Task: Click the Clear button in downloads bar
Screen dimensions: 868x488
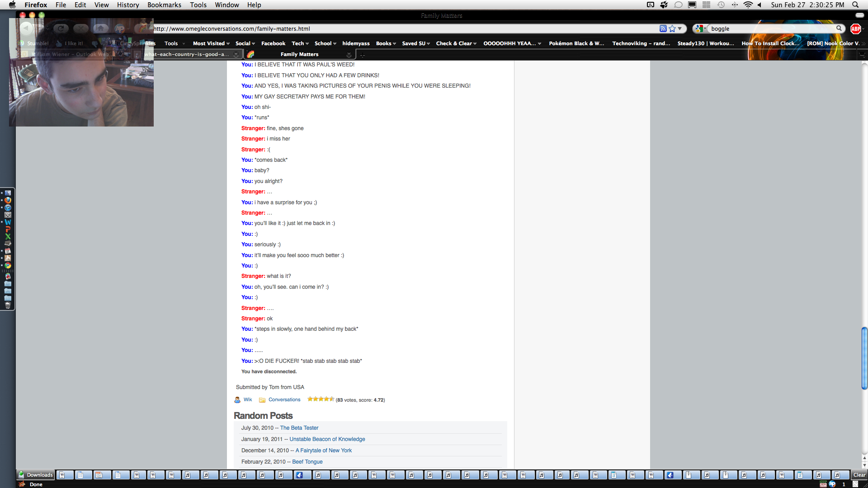Action: [859, 475]
